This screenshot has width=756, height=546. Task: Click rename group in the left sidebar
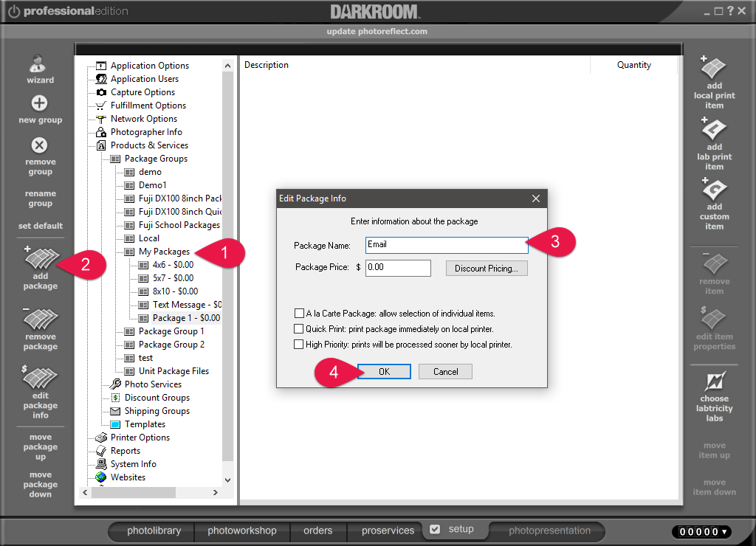41,198
